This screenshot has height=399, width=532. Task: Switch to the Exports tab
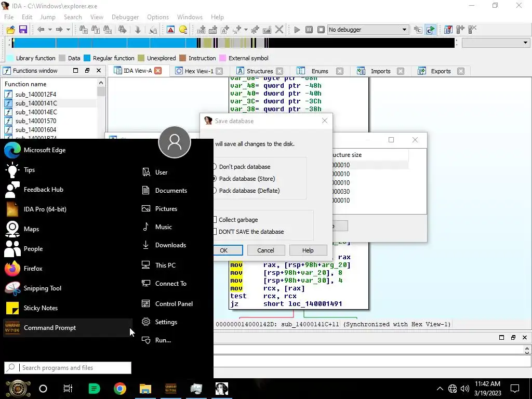click(x=441, y=71)
